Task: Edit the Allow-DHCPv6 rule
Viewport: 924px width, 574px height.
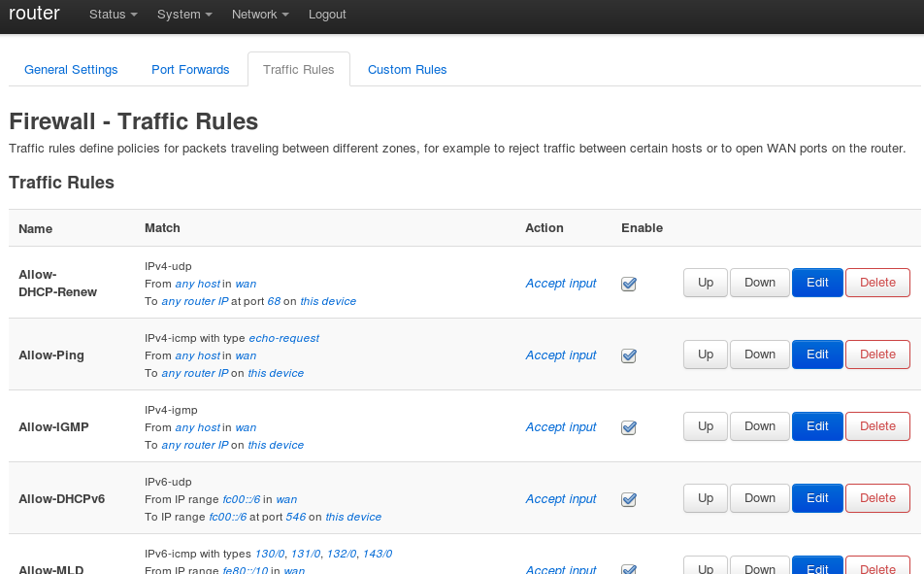Action: pyautogui.click(x=817, y=498)
